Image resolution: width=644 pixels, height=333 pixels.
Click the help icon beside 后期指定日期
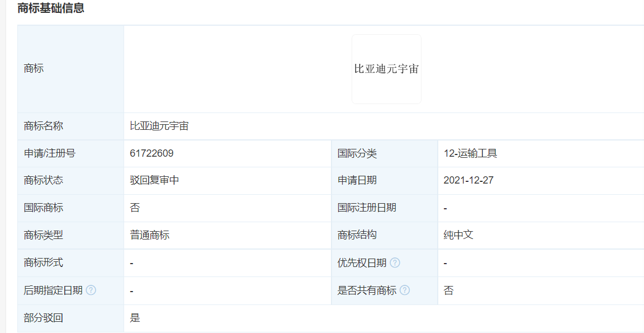[91, 290]
